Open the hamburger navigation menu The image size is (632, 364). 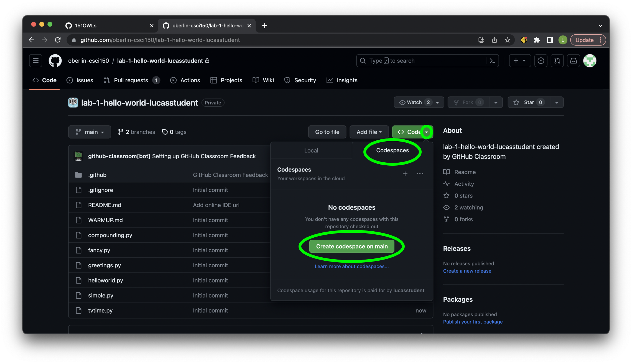coord(35,61)
